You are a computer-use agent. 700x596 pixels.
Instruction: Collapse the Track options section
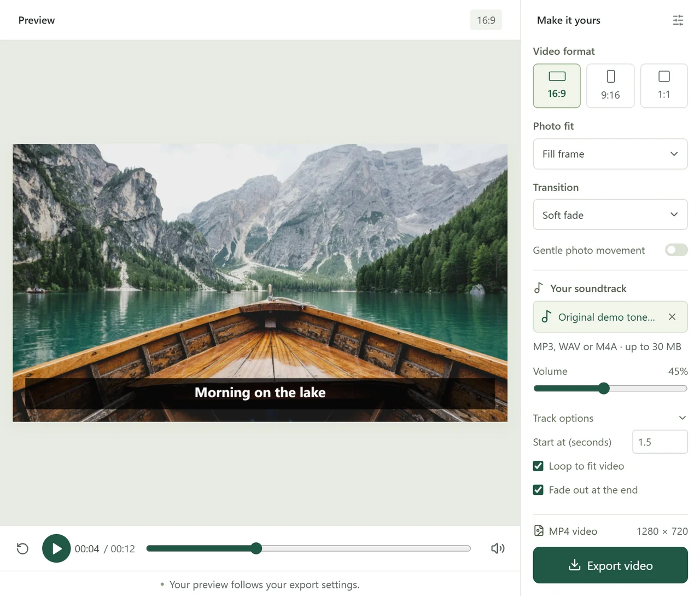610,418
